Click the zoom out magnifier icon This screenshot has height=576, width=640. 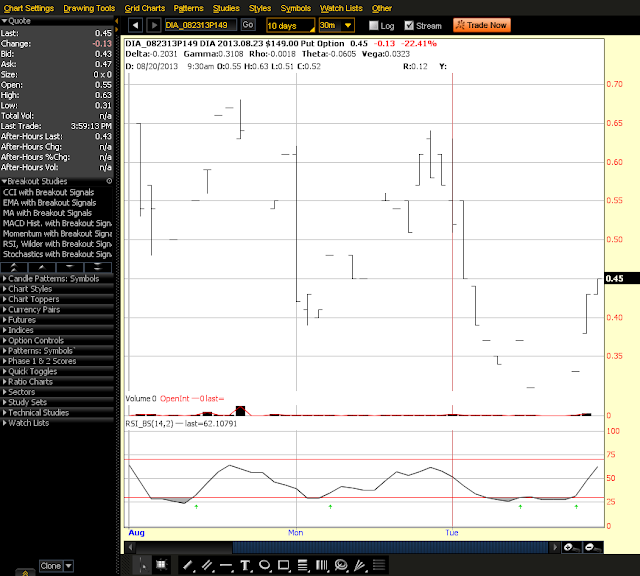593,547
